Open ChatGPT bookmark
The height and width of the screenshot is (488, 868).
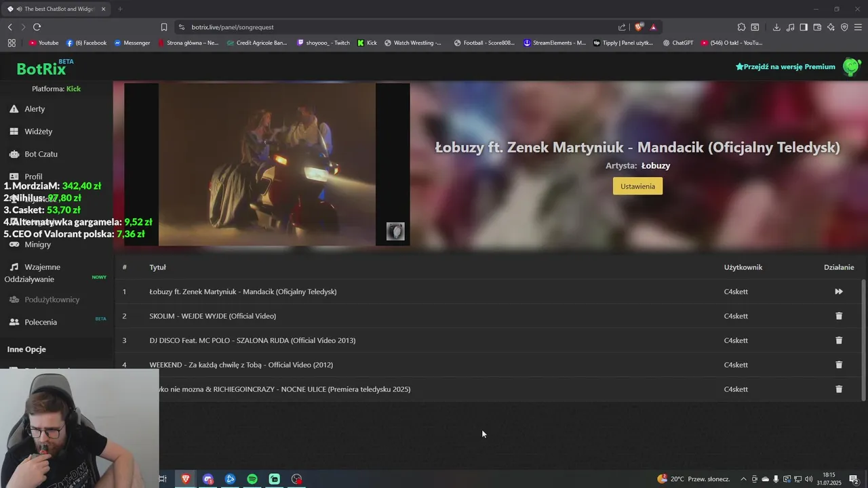click(x=678, y=43)
